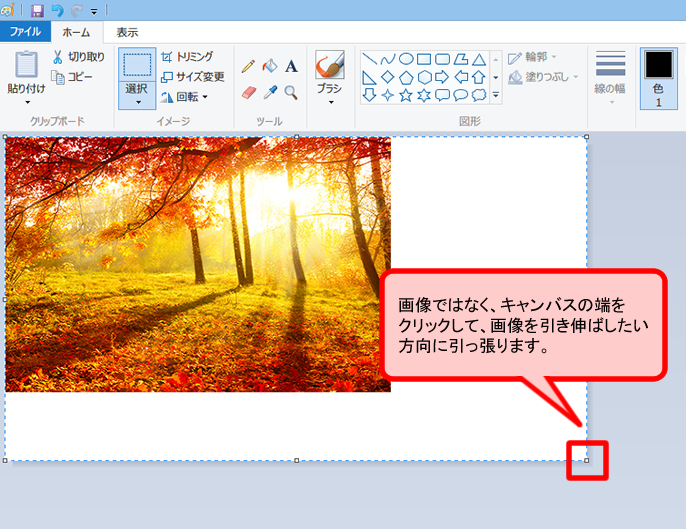686x529 pixels.
Task: Select the rectangular 選択 tool icon
Action: 137,65
